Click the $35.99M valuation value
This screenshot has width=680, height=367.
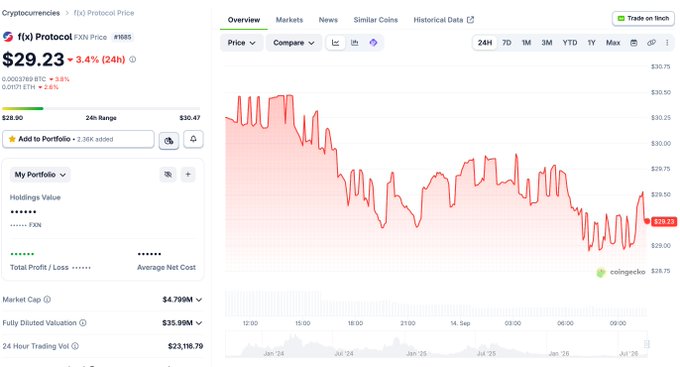177,323
